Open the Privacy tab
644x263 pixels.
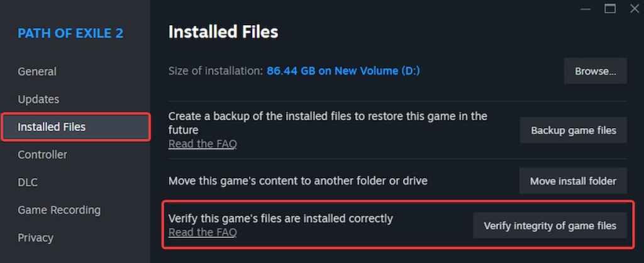35,238
